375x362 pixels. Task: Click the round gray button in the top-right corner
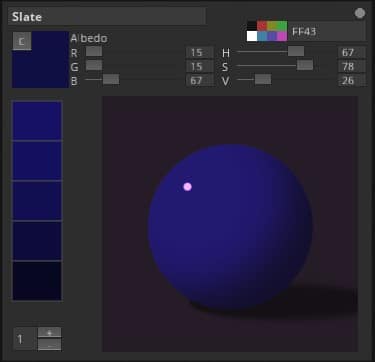(360, 13)
